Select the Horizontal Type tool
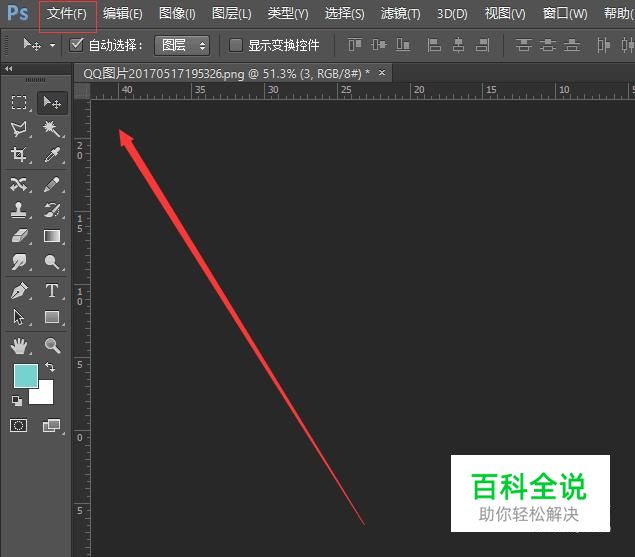This screenshot has height=557, width=635. coord(52,291)
